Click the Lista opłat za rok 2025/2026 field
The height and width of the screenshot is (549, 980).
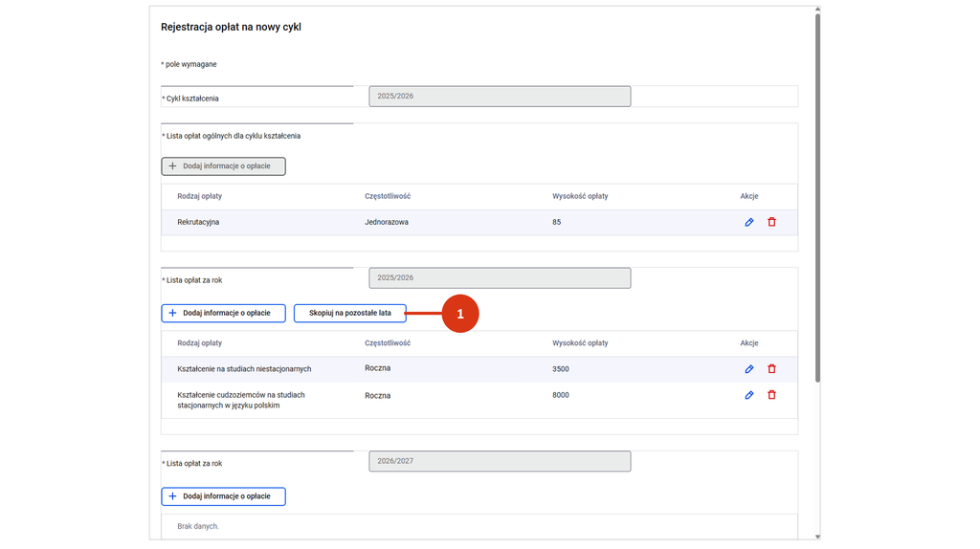pyautogui.click(x=500, y=278)
